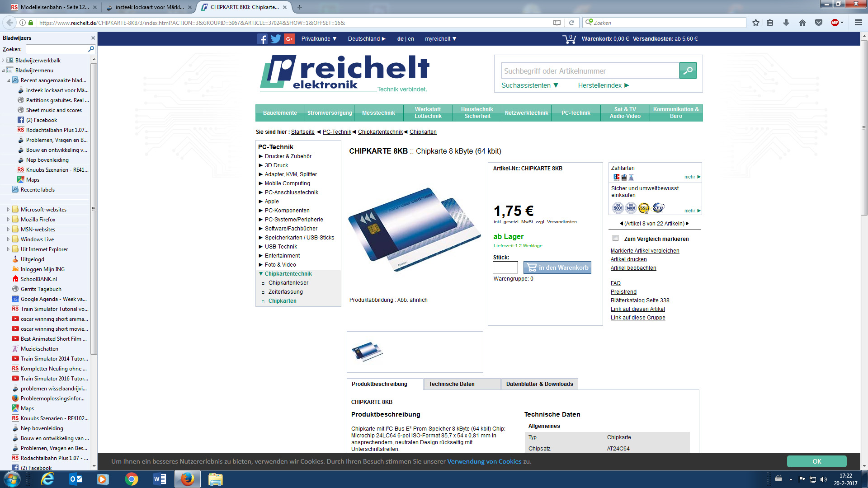
Task: Open the shopping cart icon next to Warenkorb
Action: tap(569, 39)
